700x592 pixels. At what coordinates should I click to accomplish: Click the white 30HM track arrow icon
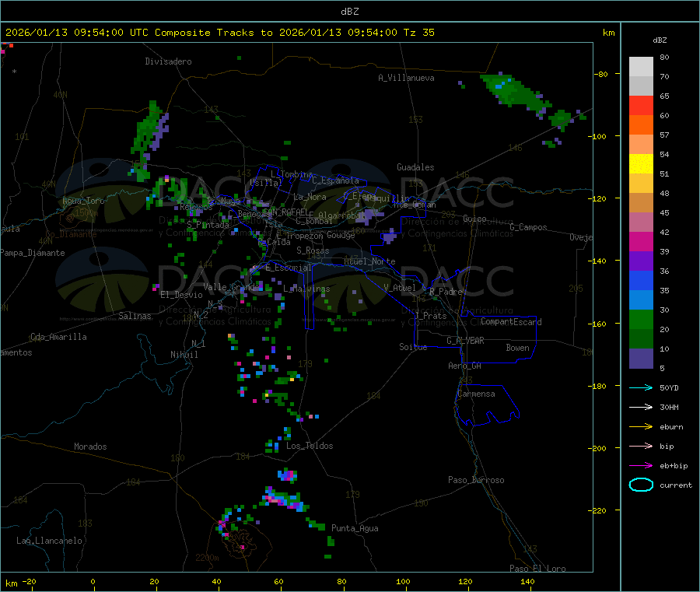641,407
